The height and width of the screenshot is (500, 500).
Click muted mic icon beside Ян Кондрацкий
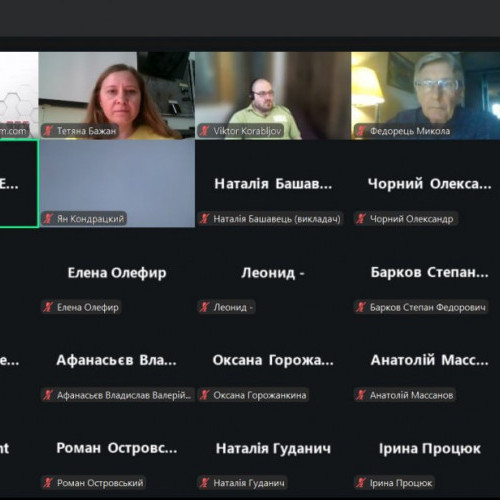pos(48,219)
